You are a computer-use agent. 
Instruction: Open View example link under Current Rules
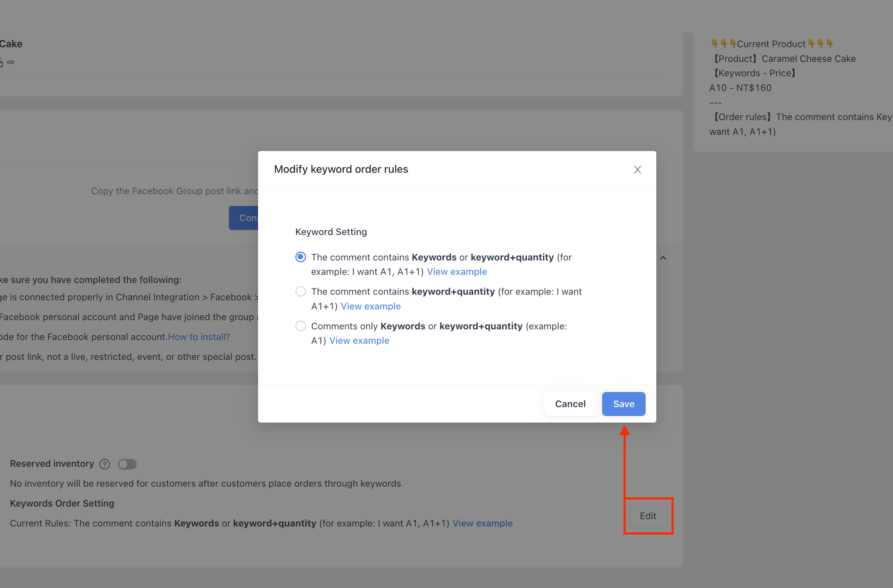(482, 523)
